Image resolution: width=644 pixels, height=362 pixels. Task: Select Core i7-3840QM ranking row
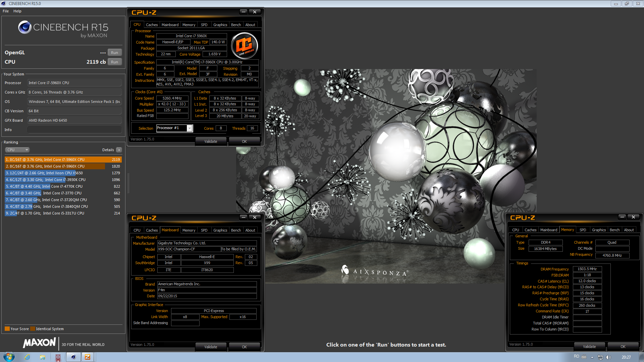[x=63, y=206]
